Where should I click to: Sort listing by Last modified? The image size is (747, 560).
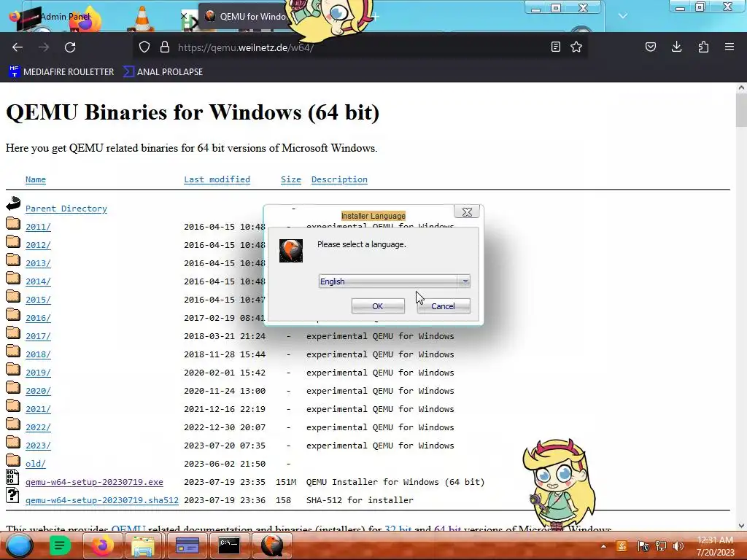217,179
